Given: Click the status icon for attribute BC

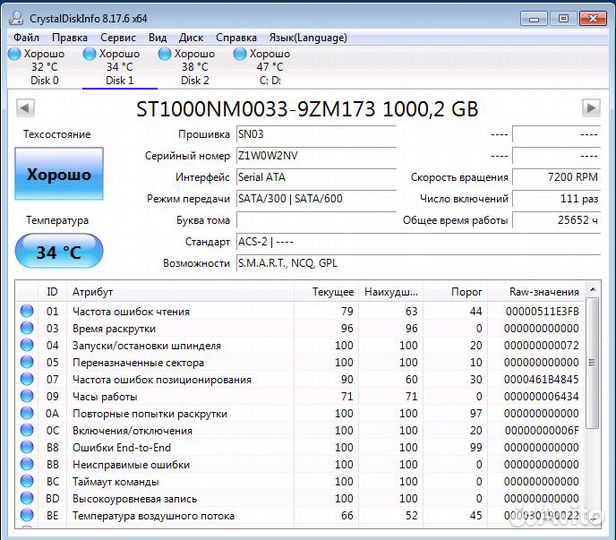Looking at the screenshot, I should (x=27, y=481).
